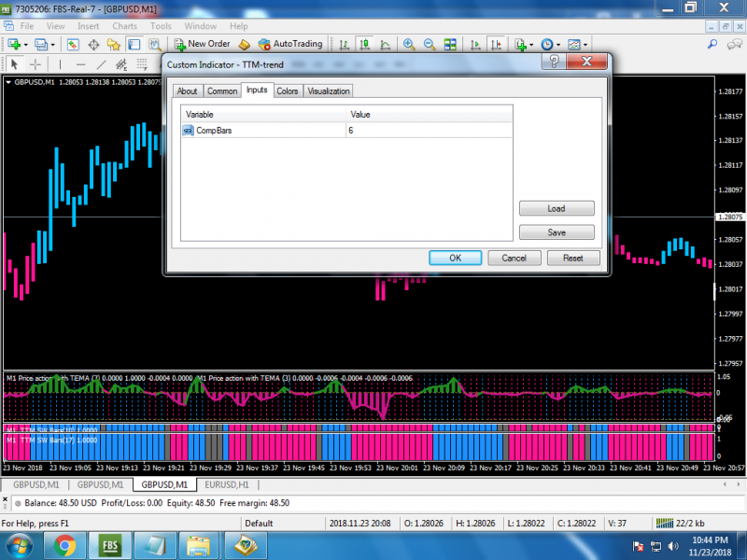Open the Tools menu
The height and width of the screenshot is (560, 747).
[161, 26]
